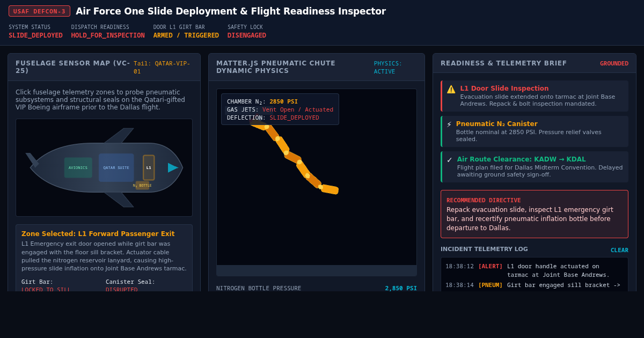Probe the AVIONICS zone on the fuselage map
The height and width of the screenshot is (338, 644).
pyautogui.click(x=78, y=167)
